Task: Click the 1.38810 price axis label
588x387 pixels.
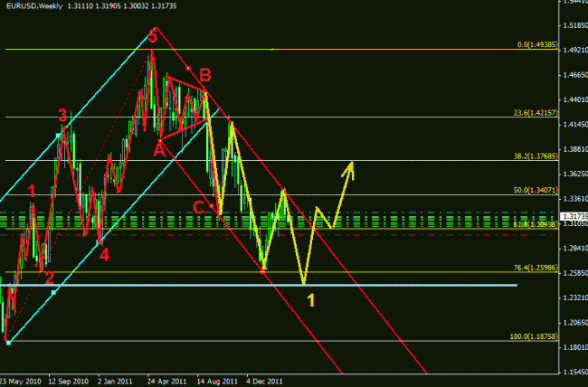Action: coord(575,149)
